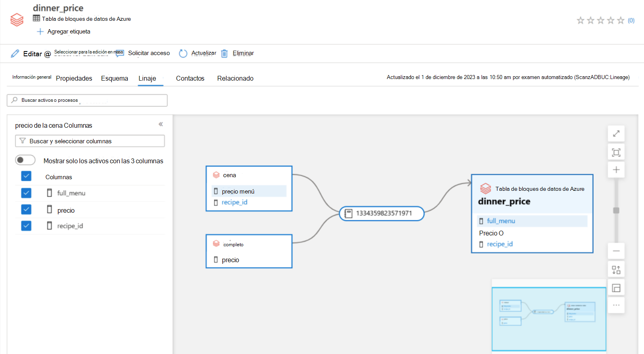The height and width of the screenshot is (354, 644).
Task: Open the Información general tab
Action: (32, 77)
